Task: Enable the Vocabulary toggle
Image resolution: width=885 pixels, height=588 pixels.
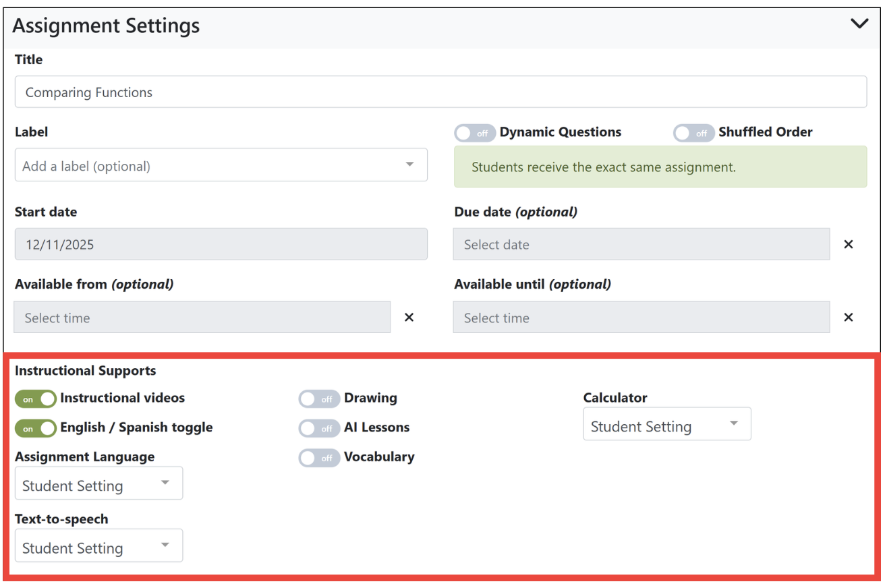Action: click(x=319, y=458)
